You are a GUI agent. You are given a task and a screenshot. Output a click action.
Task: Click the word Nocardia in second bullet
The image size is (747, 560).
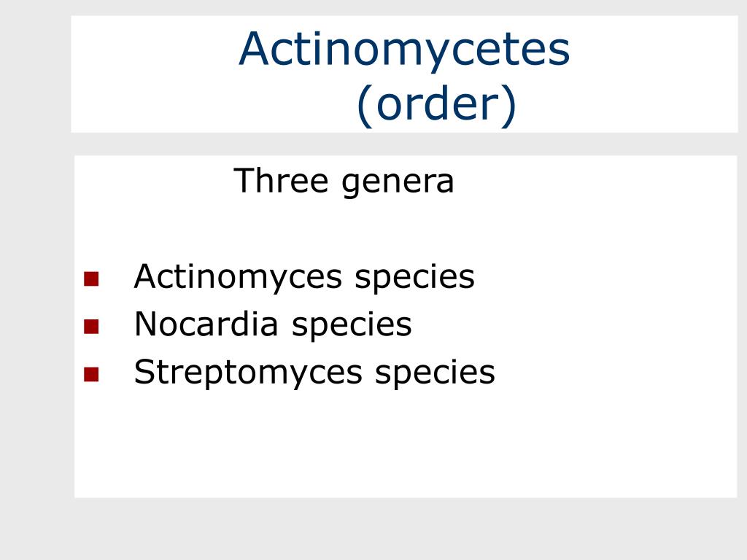pos(206,324)
